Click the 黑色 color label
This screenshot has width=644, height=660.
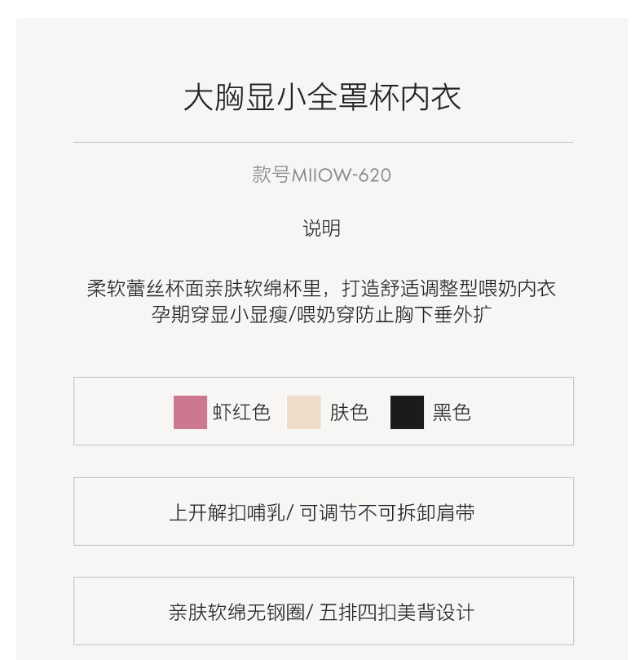pyautogui.click(x=452, y=412)
